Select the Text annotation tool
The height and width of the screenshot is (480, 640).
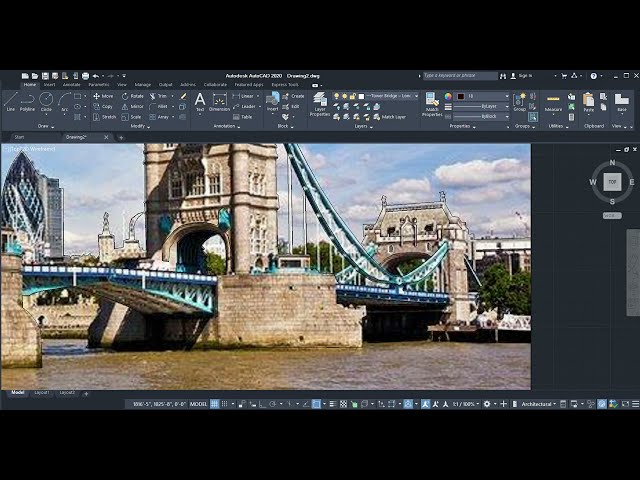pos(200,102)
